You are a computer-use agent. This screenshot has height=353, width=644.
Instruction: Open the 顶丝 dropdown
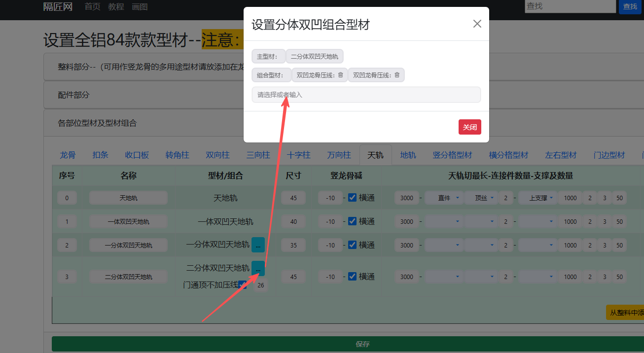pyautogui.click(x=481, y=198)
